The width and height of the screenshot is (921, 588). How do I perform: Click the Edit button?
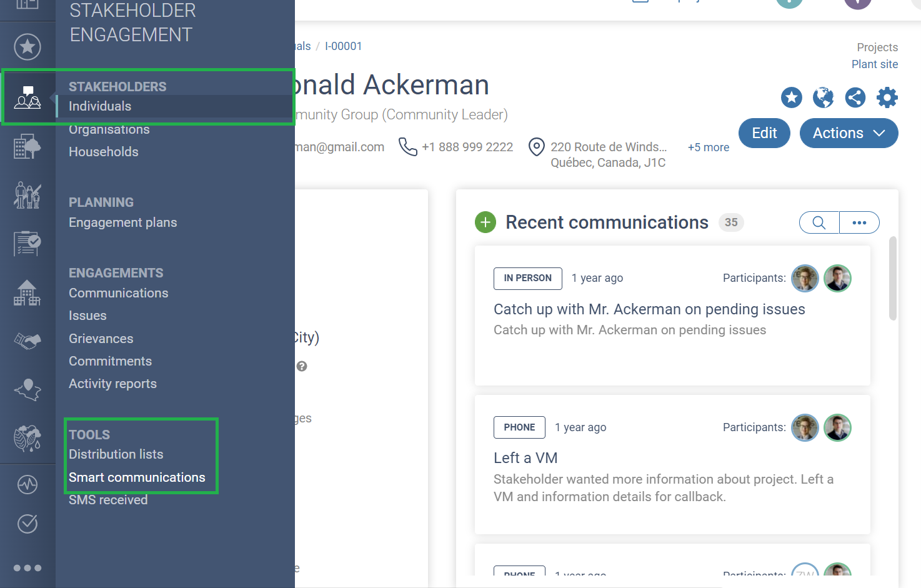point(764,133)
